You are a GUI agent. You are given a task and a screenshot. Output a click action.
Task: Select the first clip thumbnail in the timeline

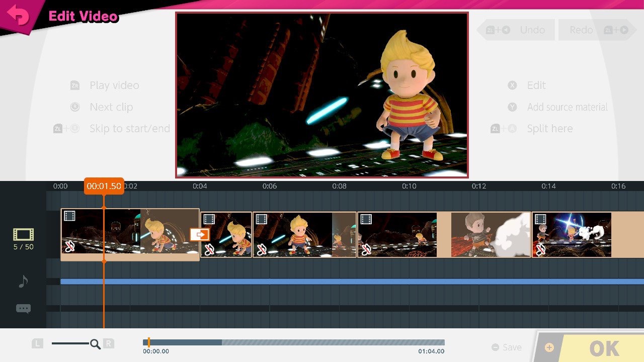coord(130,234)
